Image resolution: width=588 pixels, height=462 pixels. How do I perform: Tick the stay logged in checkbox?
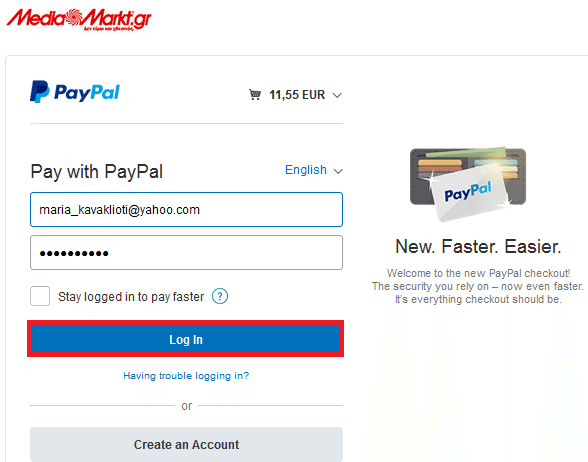coord(40,296)
